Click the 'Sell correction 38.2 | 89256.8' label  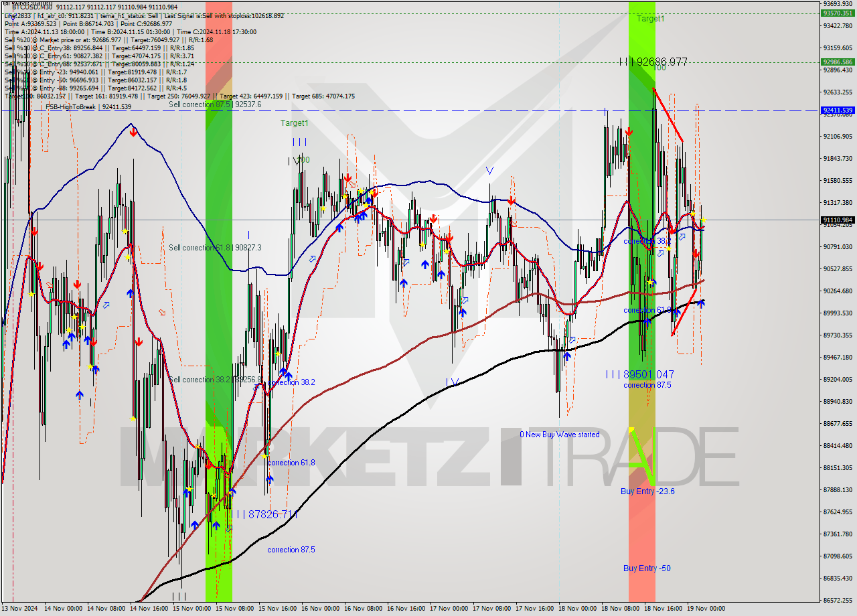click(215, 380)
